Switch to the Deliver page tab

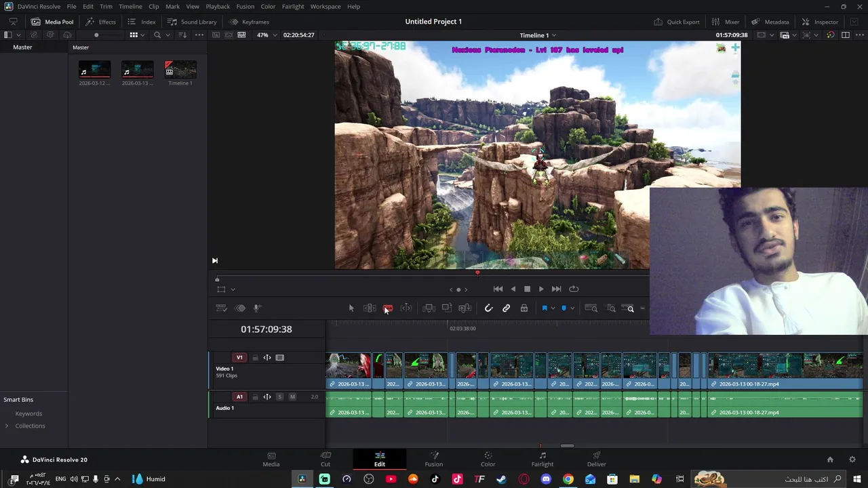pos(597,459)
